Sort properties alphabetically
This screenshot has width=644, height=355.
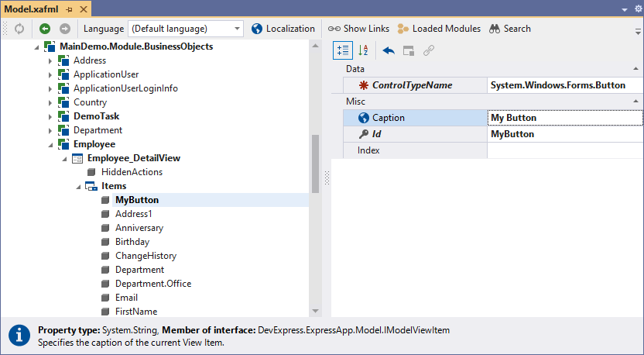pyautogui.click(x=363, y=50)
